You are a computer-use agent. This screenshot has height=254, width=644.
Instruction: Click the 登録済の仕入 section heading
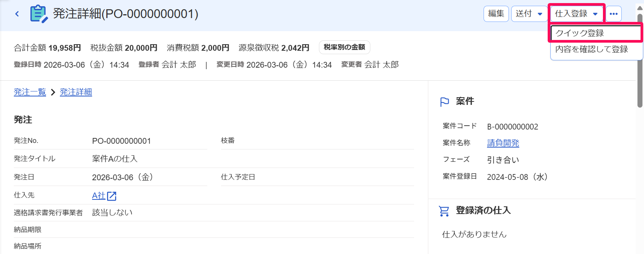tap(483, 211)
